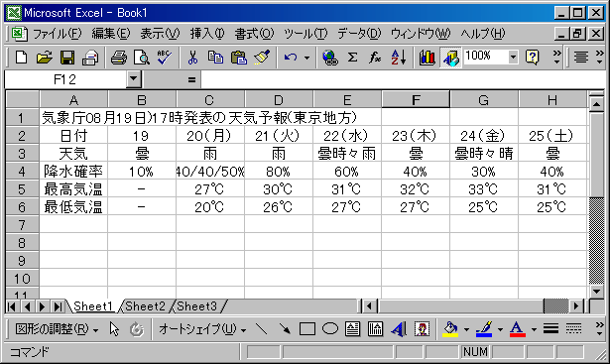Click the Paste clipboard icon
This screenshot has width=610, height=364.
[x=238, y=58]
